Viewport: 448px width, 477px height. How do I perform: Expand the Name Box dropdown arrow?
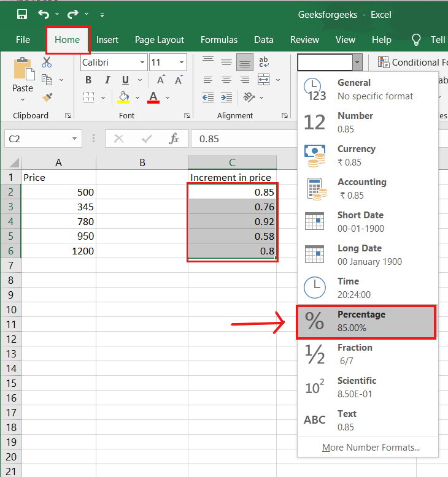pyautogui.click(x=74, y=139)
